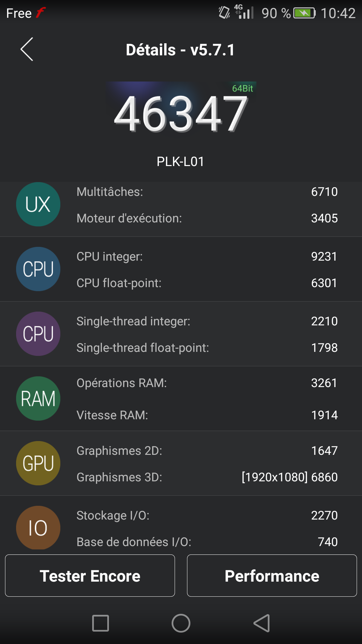This screenshot has width=362, height=644.
Task: Select the CPU integer result row
Action: [x=207, y=257]
